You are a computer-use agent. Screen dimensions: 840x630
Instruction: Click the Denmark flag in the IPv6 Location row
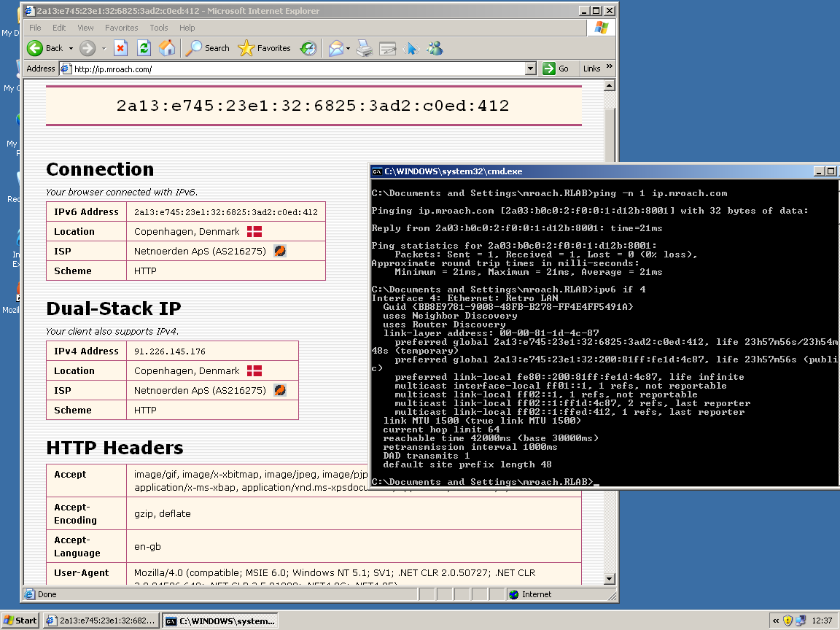(254, 231)
